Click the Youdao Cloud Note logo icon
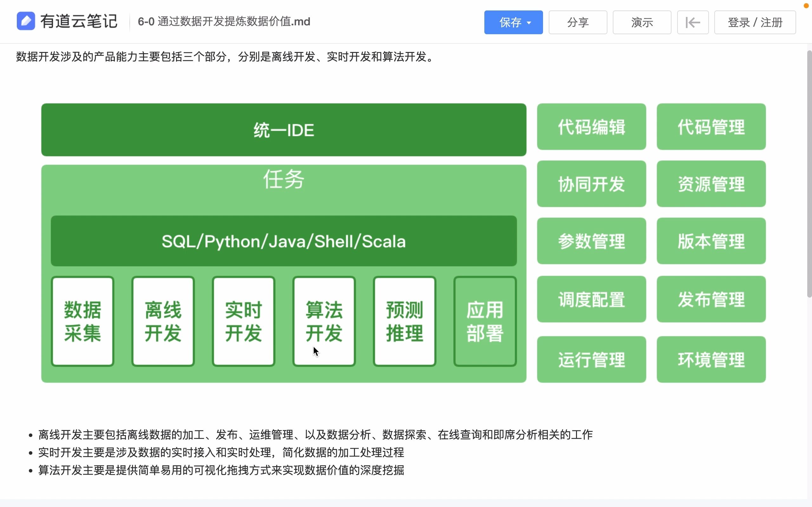This screenshot has width=812, height=507. (26, 21)
